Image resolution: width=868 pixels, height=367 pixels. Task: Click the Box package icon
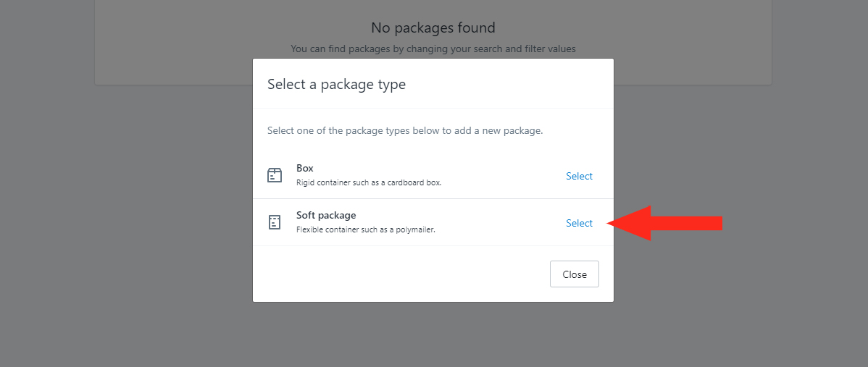coord(275,175)
